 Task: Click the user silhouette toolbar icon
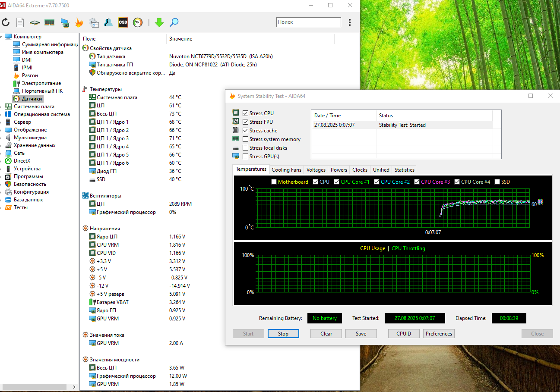(108, 22)
